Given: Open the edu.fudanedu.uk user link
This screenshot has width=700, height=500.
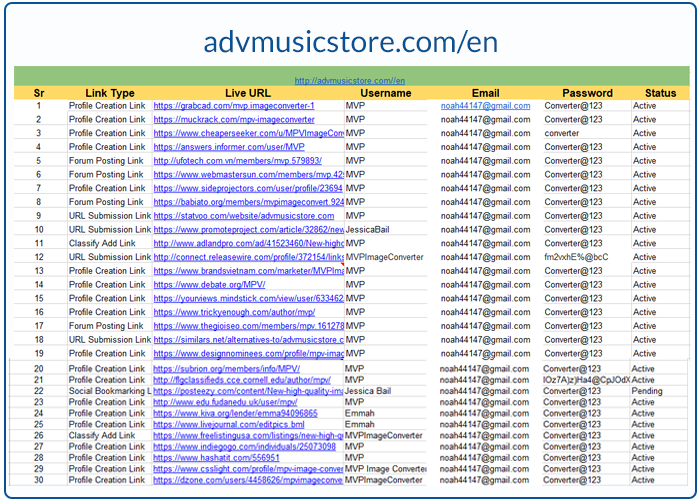Looking at the screenshot, I should pyautogui.click(x=225, y=402).
